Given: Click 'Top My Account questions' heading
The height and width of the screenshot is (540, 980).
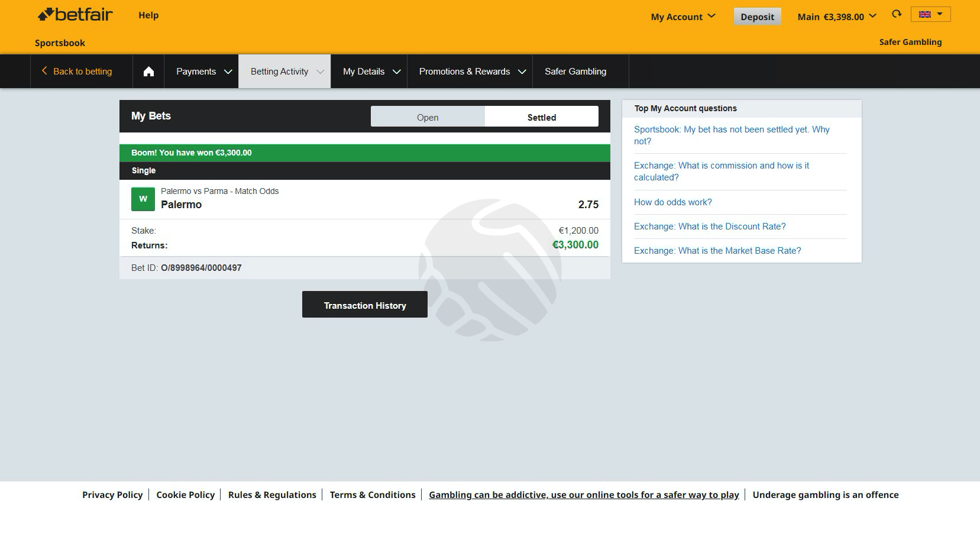Looking at the screenshot, I should pyautogui.click(x=685, y=108).
